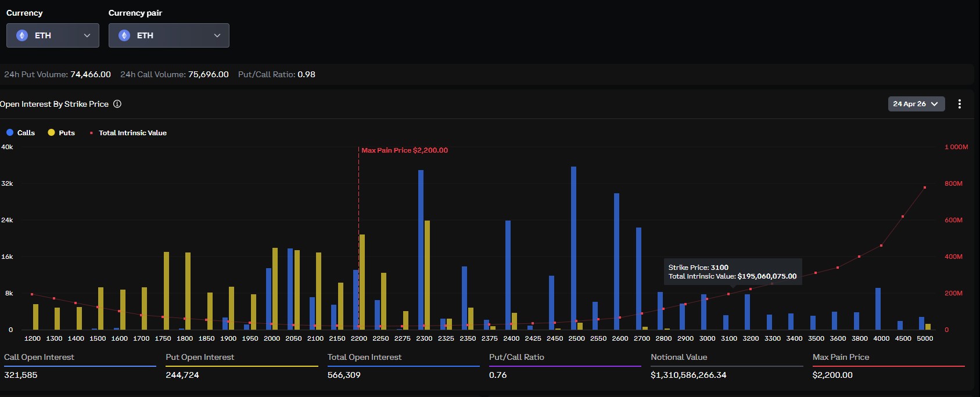
Task: Click the tall blue call bar at 2500
Action: (574, 250)
